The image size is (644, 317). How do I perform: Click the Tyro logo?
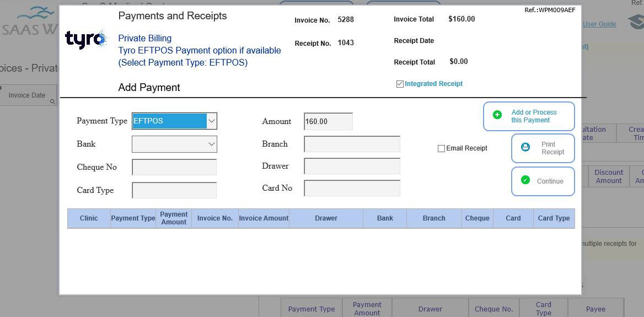pos(86,40)
